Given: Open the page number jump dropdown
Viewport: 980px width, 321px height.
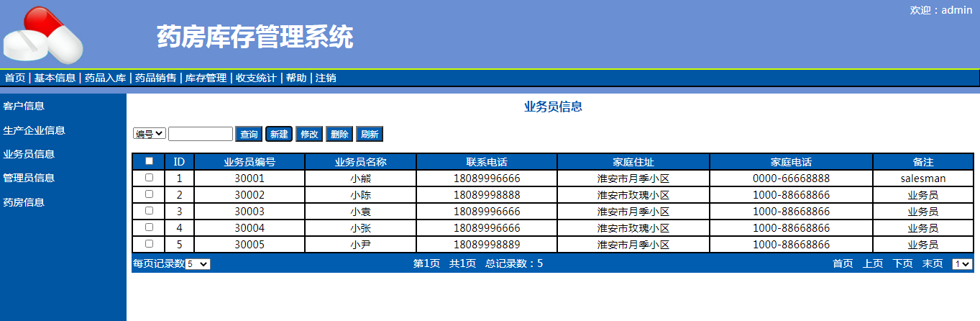Looking at the screenshot, I should click(x=962, y=264).
